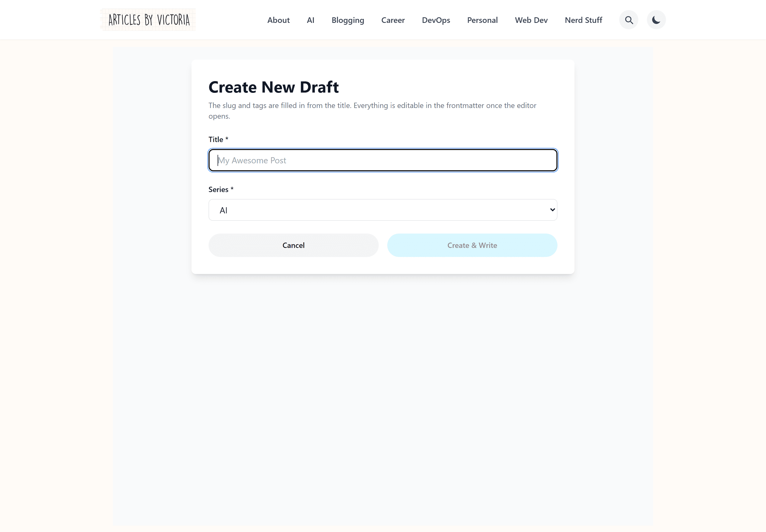Viewport: 766px width, 532px height.
Task: Open the Blogging section
Action: click(348, 20)
